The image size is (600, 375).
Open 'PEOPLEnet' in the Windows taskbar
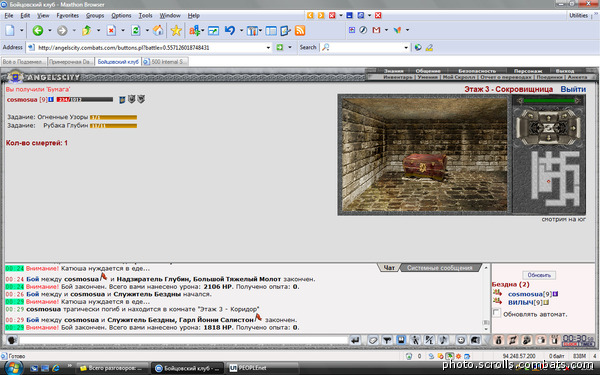click(263, 368)
